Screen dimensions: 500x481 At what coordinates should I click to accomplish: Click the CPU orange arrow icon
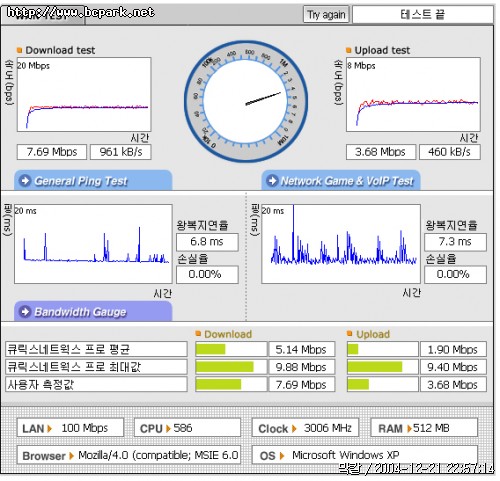pos(168,428)
